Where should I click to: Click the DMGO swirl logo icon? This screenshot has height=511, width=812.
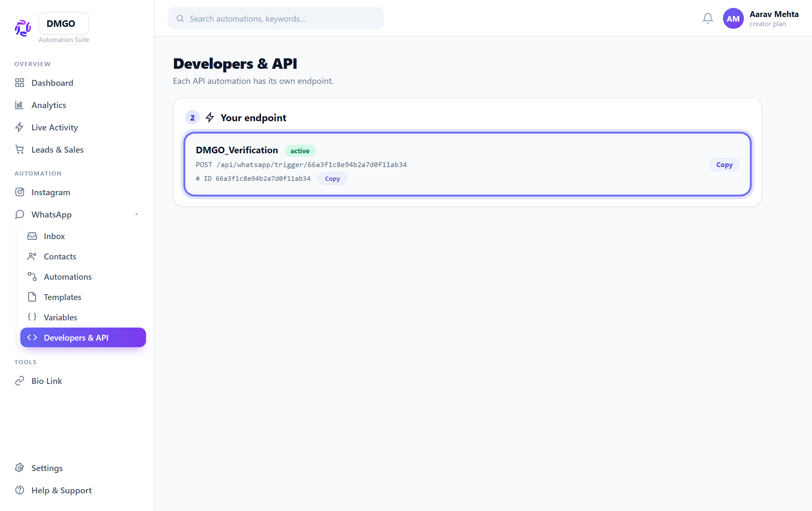pos(23,28)
